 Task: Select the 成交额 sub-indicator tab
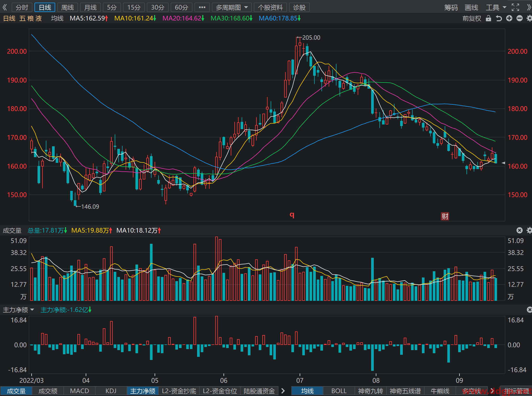(48, 391)
